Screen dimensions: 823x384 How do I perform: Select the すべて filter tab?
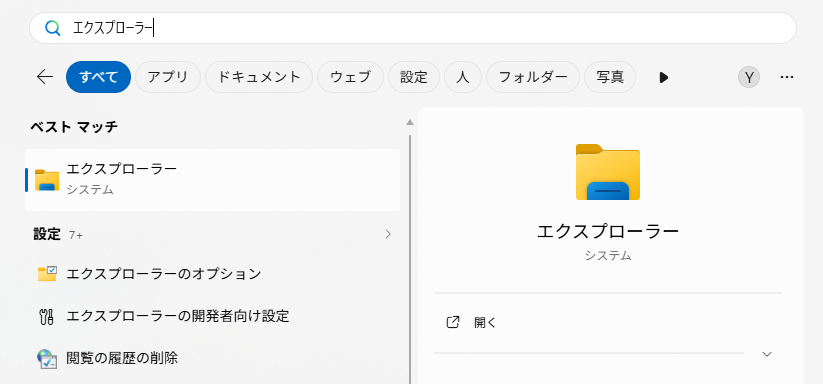pyautogui.click(x=98, y=77)
